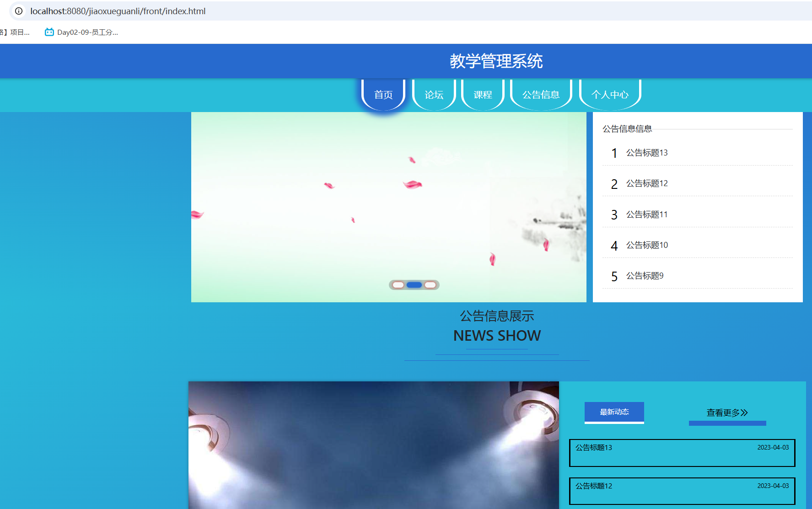The width and height of the screenshot is (812, 509).
Task: Select the third carousel indicator dot
Action: (x=430, y=285)
